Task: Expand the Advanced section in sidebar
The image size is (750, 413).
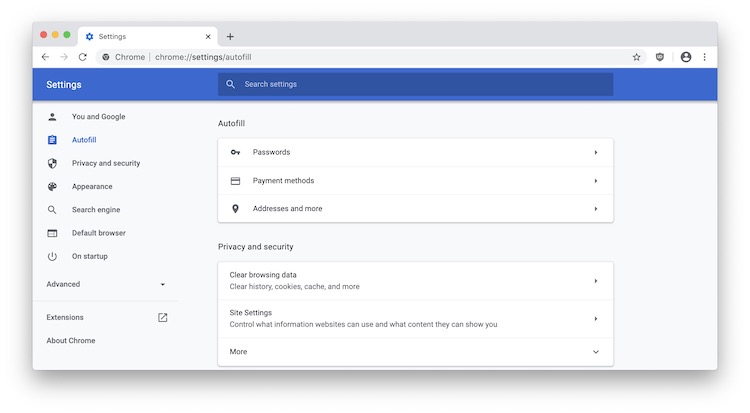Action: 106,284
